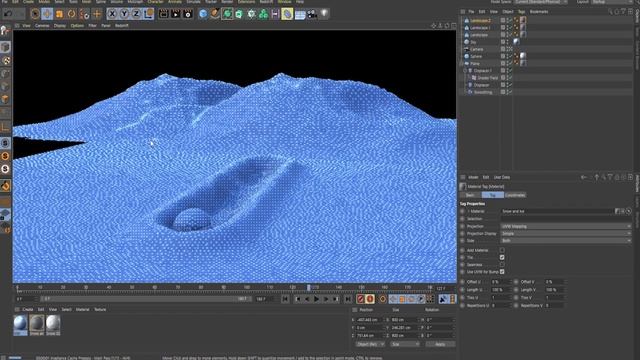Click the Camera icon in top toolbar
The width and height of the screenshot is (640, 360).
[x=312, y=14]
